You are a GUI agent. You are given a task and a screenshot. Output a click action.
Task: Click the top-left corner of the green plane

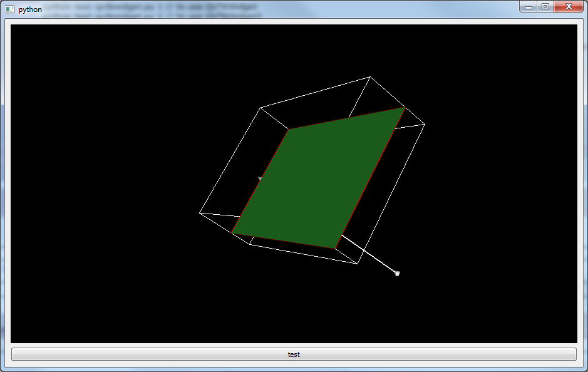(289, 130)
